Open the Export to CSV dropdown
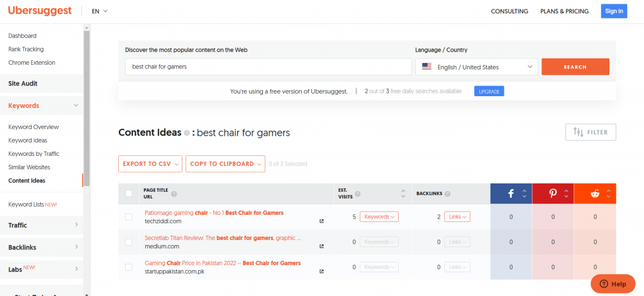This screenshot has width=644, height=296. [150, 164]
